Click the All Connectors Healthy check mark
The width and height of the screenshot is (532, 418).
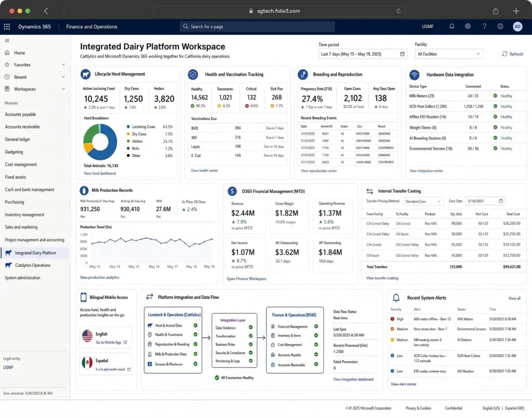point(217,377)
